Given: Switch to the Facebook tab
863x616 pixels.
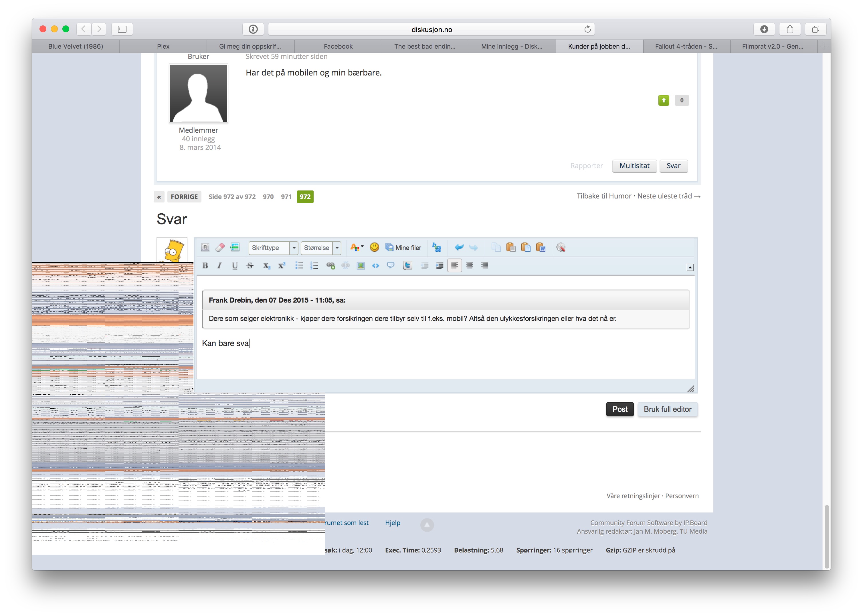Looking at the screenshot, I should tap(338, 46).
